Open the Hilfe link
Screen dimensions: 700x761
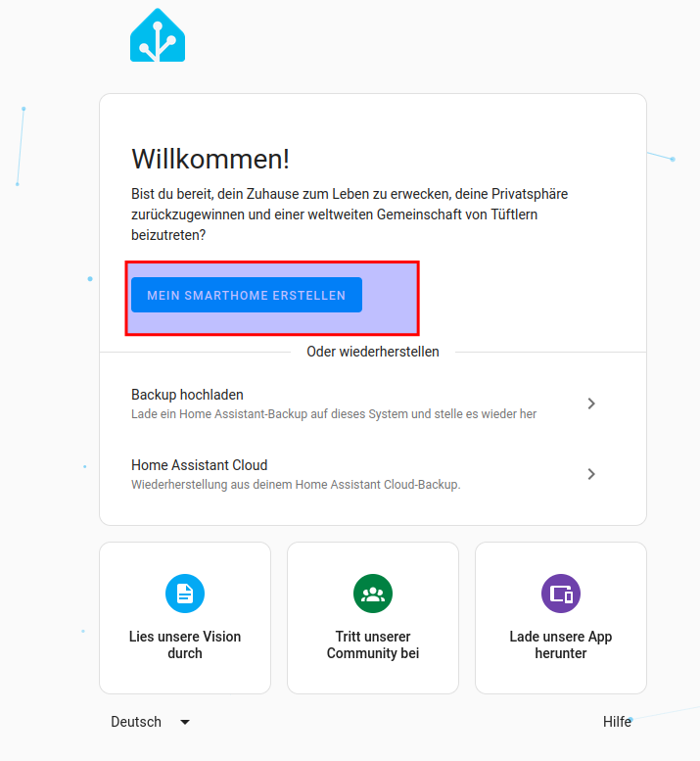pos(617,722)
